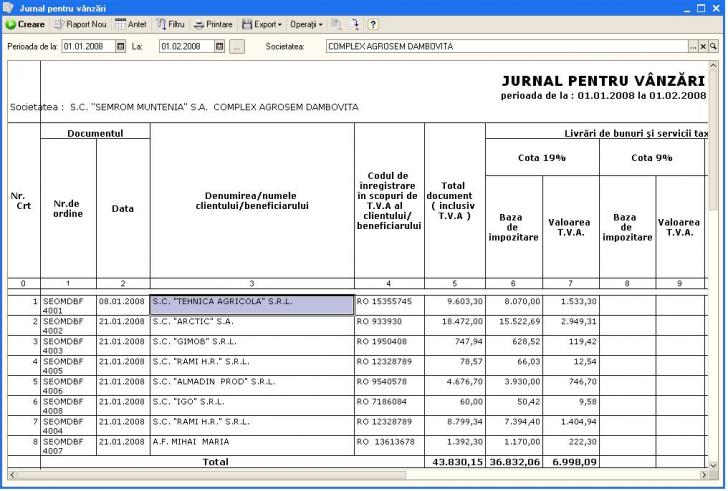
Task: Click order number SEOMDBF 4003
Action: [x=68, y=345]
